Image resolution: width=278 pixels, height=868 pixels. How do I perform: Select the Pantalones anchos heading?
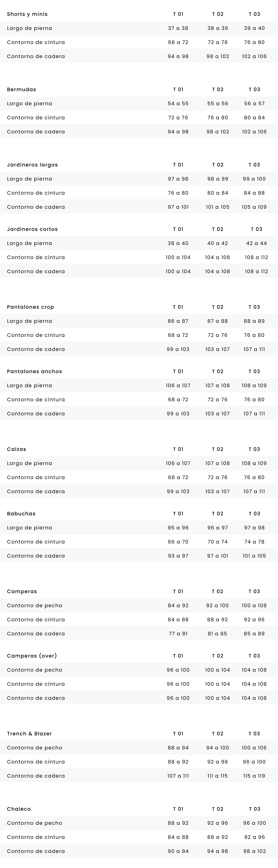click(34, 371)
